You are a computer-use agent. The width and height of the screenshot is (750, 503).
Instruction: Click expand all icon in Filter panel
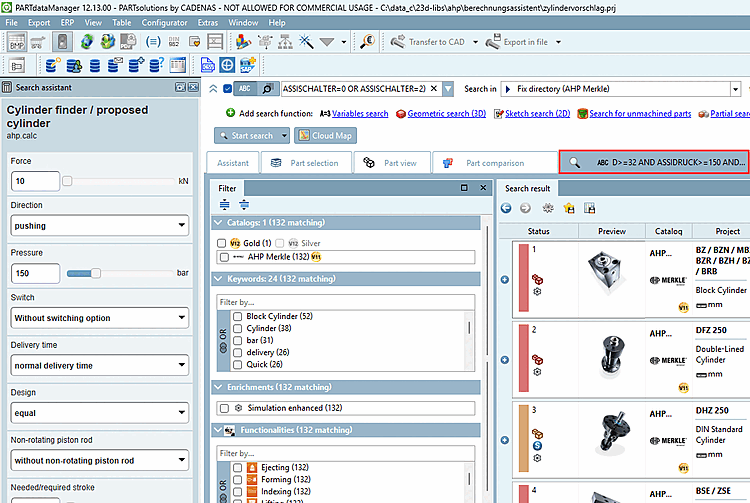point(224,205)
